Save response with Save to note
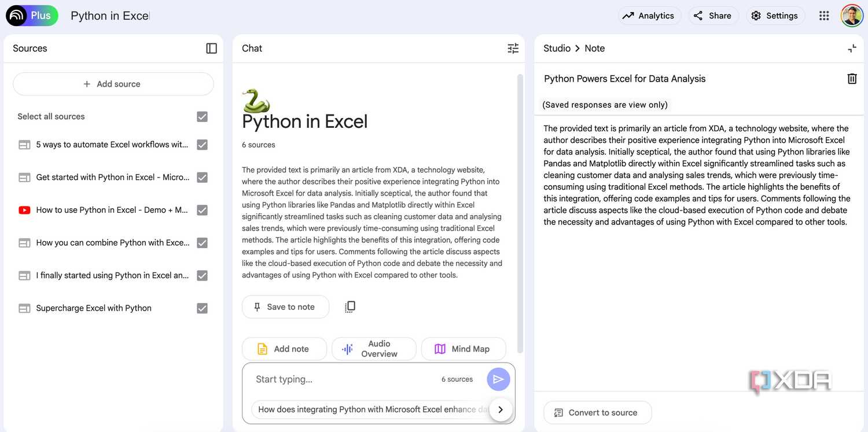 tap(285, 307)
